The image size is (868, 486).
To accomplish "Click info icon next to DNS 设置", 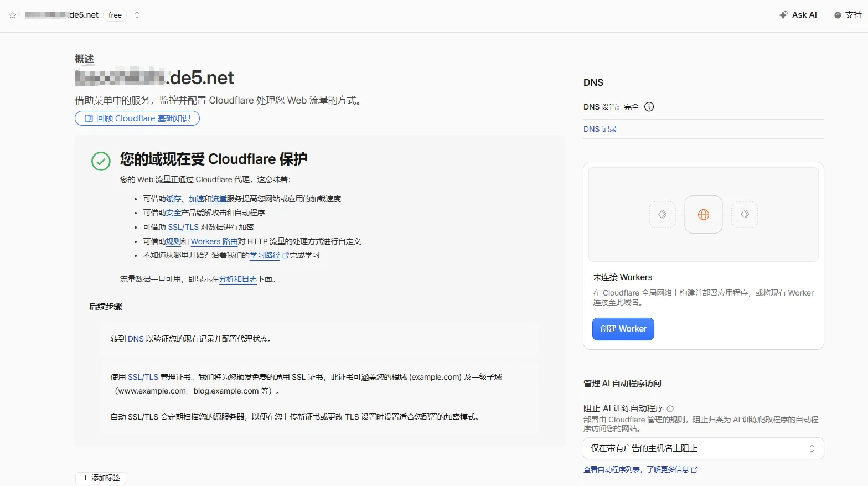I will 649,107.
